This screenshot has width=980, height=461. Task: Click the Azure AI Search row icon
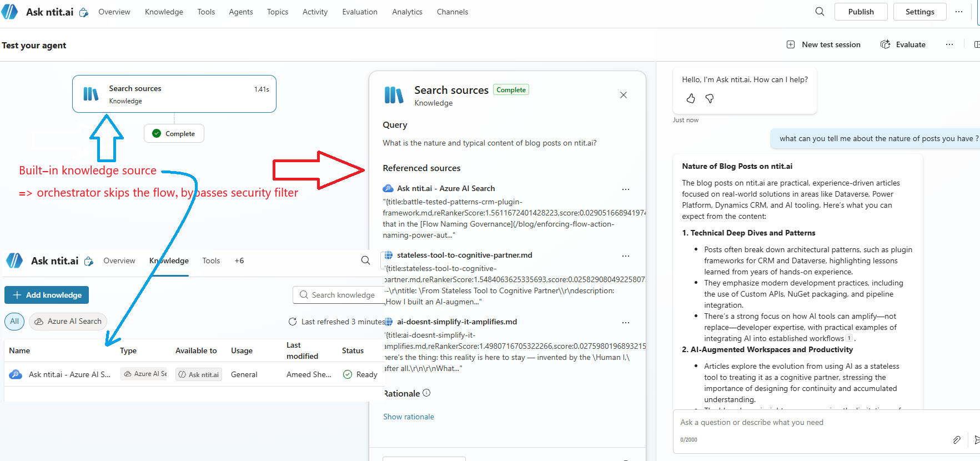coord(16,374)
